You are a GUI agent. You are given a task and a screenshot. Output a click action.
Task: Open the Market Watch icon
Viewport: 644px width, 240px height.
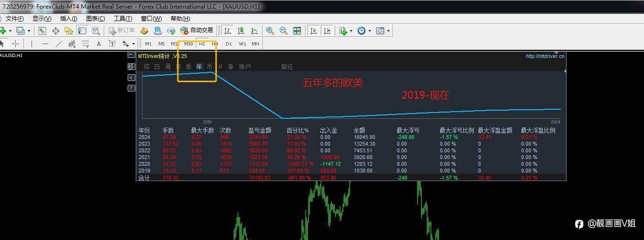click(x=42, y=31)
